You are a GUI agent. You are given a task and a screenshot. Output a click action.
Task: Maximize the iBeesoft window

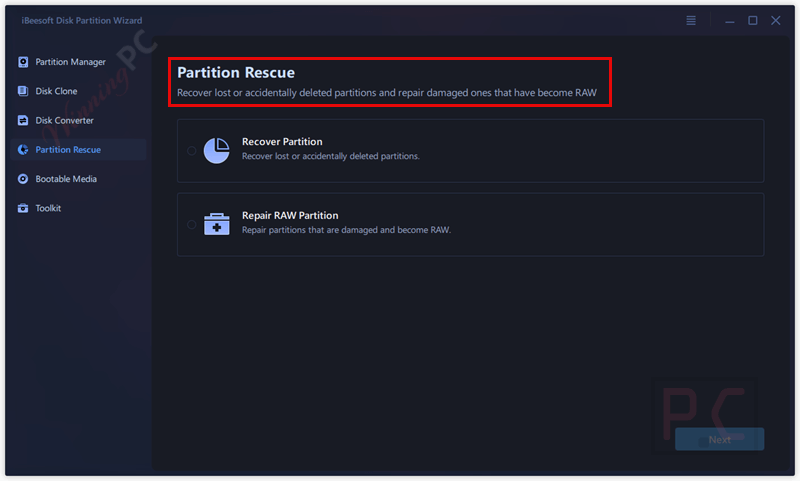click(x=753, y=20)
